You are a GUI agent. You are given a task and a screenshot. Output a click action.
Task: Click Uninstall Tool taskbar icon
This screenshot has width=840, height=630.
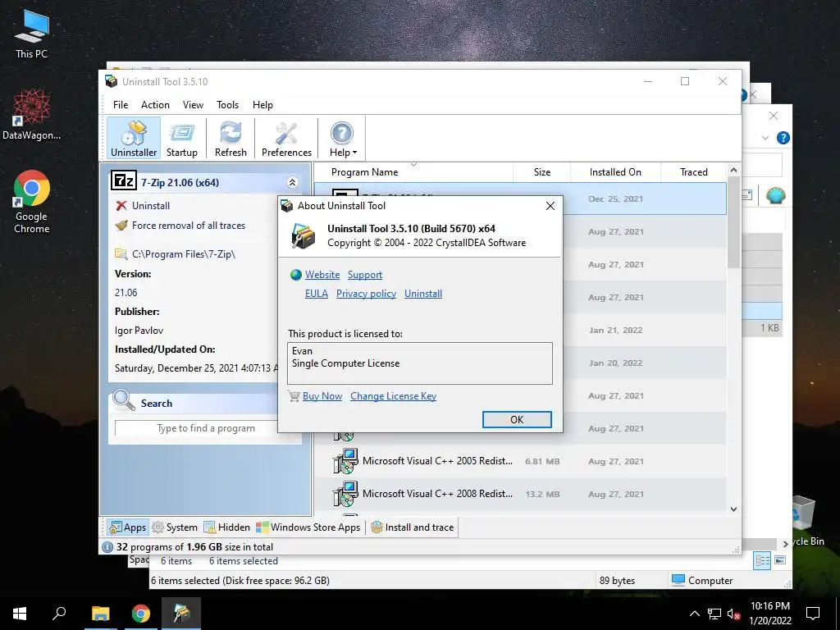pyautogui.click(x=181, y=614)
